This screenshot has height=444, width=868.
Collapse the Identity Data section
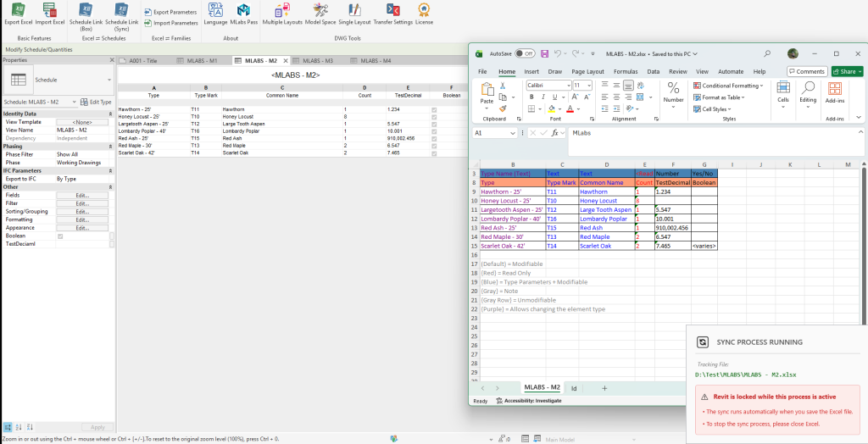click(x=109, y=114)
